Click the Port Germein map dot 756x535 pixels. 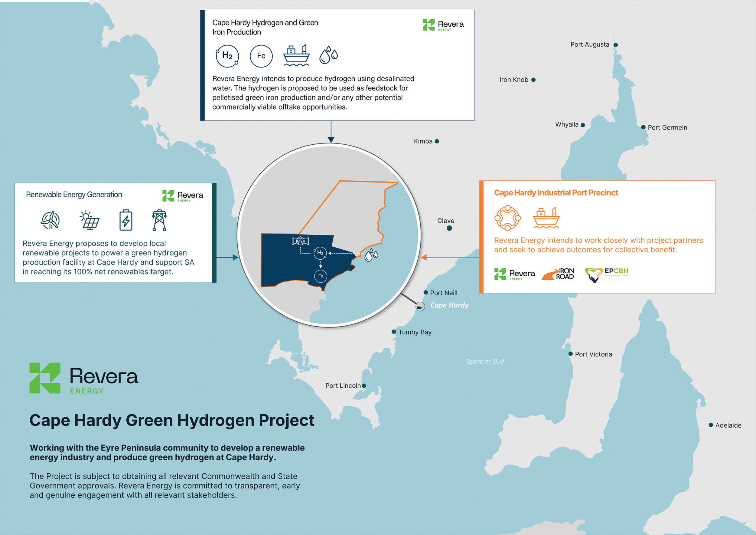[643, 127]
